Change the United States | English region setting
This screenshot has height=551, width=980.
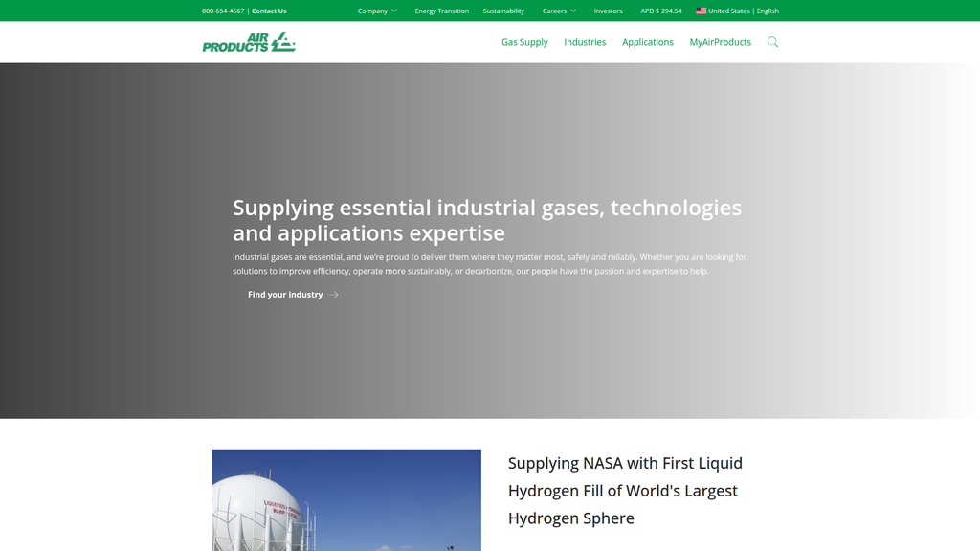(x=738, y=11)
